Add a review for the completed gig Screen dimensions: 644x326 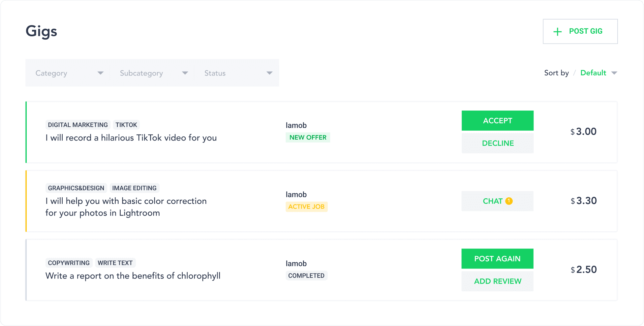tap(497, 281)
